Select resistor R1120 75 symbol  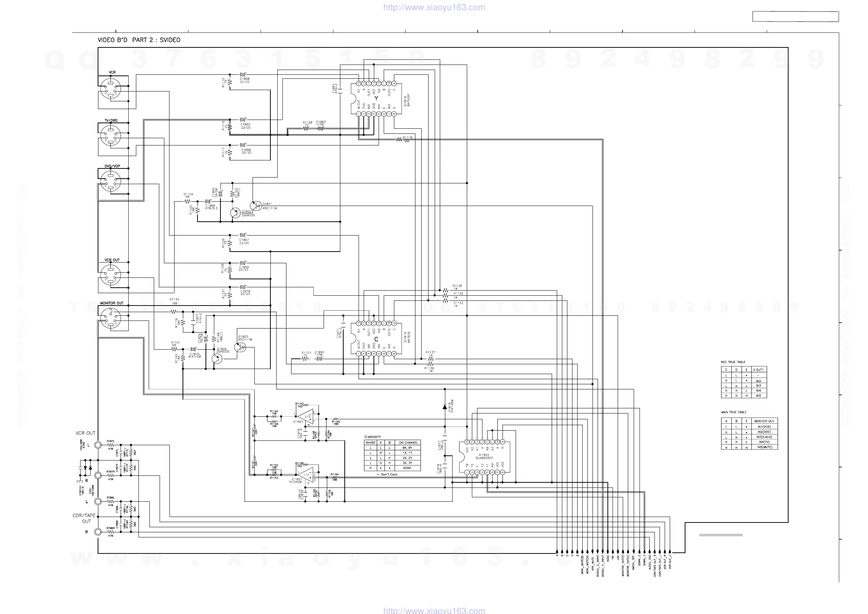[306, 128]
